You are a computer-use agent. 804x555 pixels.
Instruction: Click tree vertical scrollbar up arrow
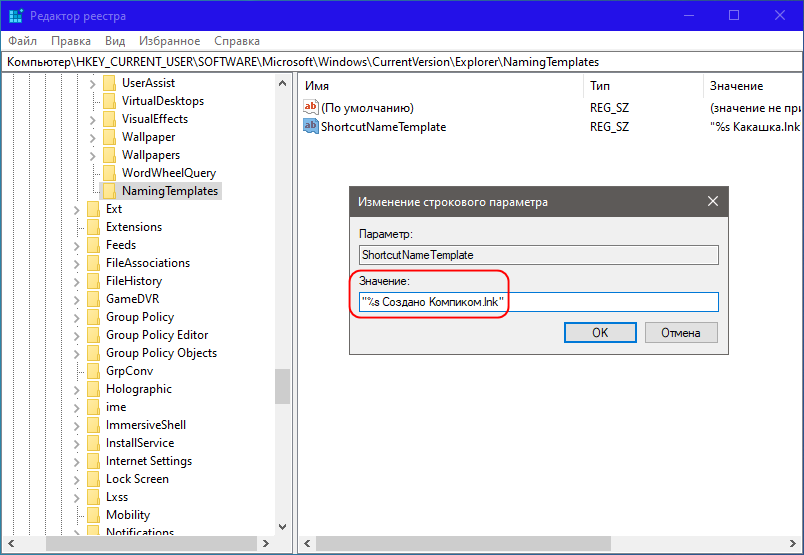(x=283, y=83)
